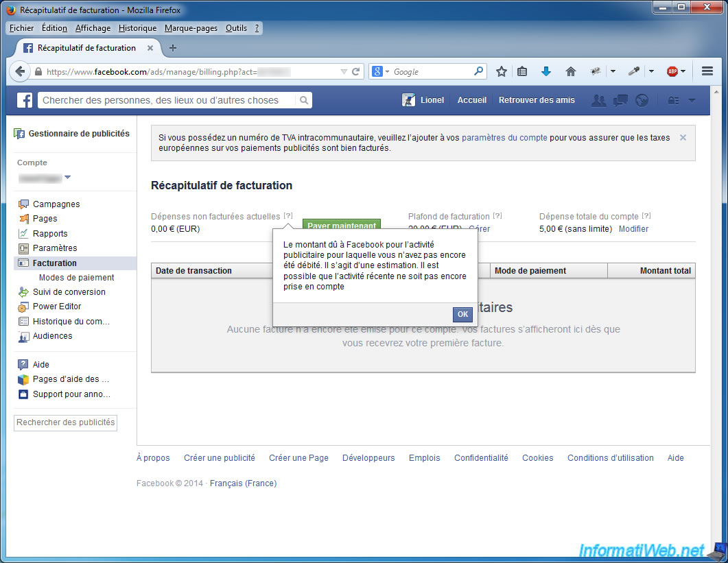Click Facebook search magnifier icon
The height and width of the screenshot is (563, 728).
coord(304,100)
